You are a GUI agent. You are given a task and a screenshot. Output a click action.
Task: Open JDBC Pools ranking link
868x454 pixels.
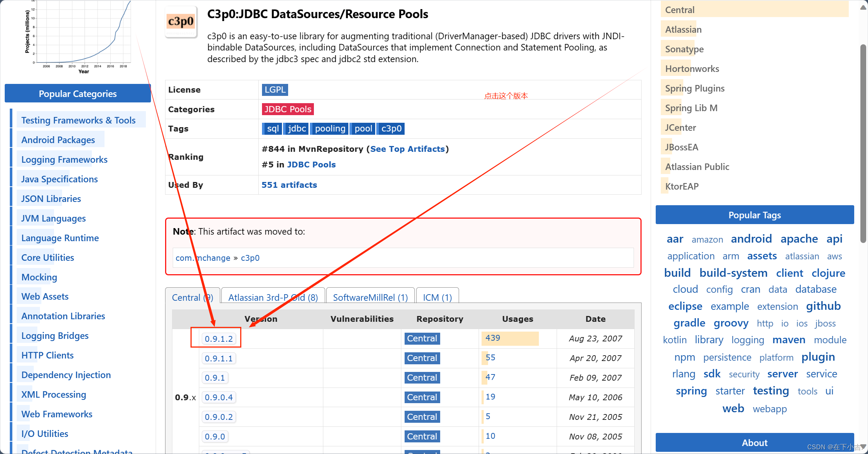(x=311, y=165)
